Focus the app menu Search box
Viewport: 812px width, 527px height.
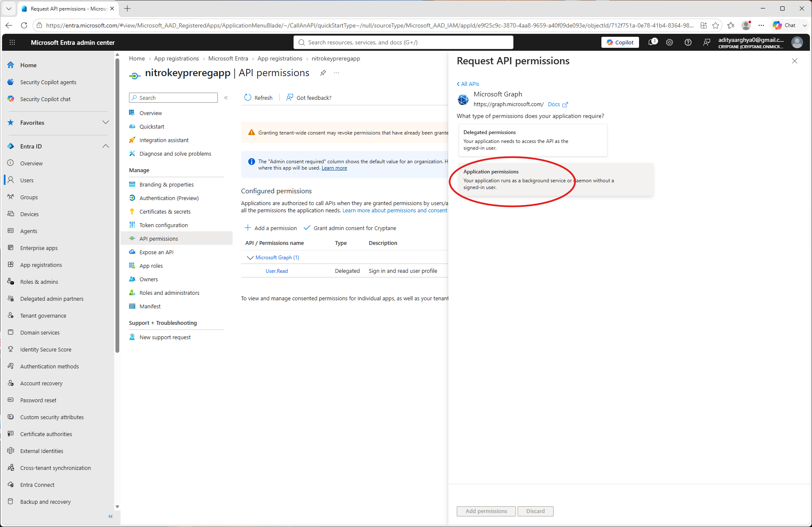[x=173, y=98]
